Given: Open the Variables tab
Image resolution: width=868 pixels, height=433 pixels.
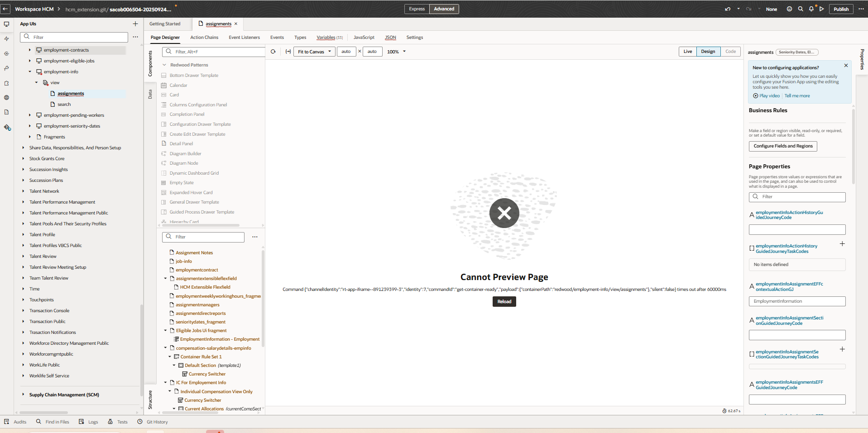Looking at the screenshot, I should [330, 38].
